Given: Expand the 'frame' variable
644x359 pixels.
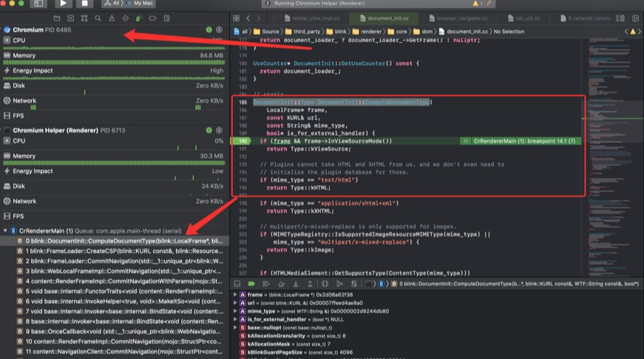Looking at the screenshot, I should click(x=235, y=295).
